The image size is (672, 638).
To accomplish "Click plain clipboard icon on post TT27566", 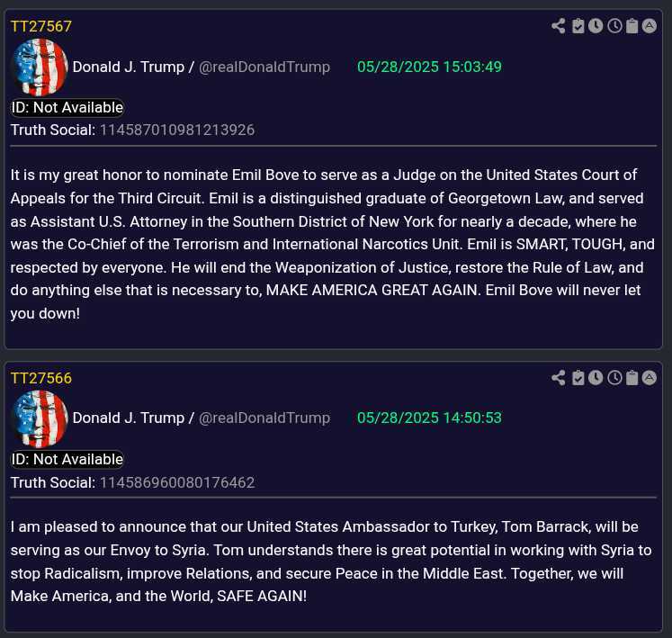I will coord(632,378).
